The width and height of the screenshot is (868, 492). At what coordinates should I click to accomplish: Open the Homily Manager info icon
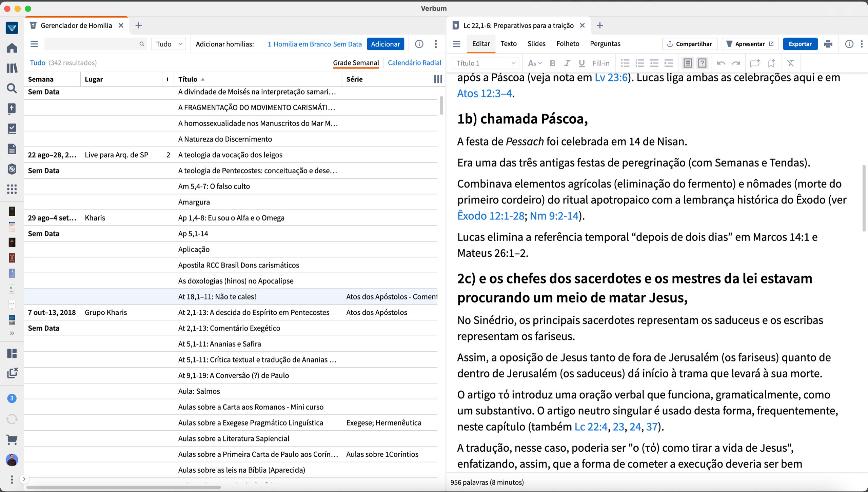click(419, 44)
